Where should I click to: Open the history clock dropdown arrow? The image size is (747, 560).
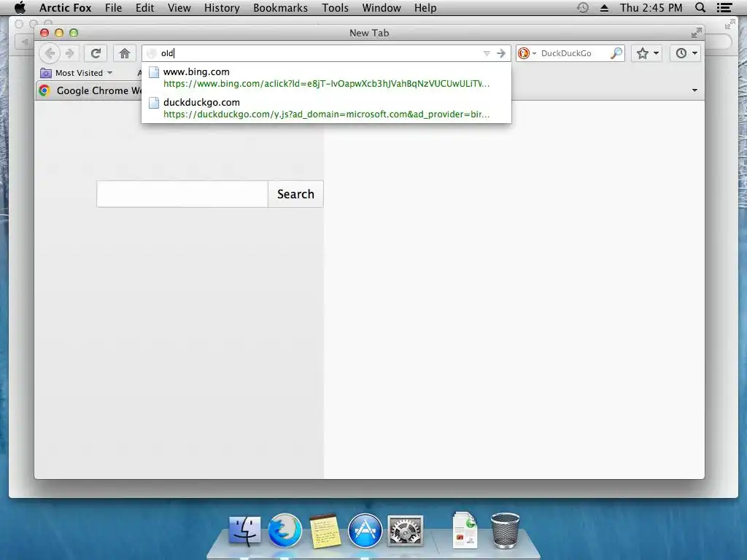694,53
